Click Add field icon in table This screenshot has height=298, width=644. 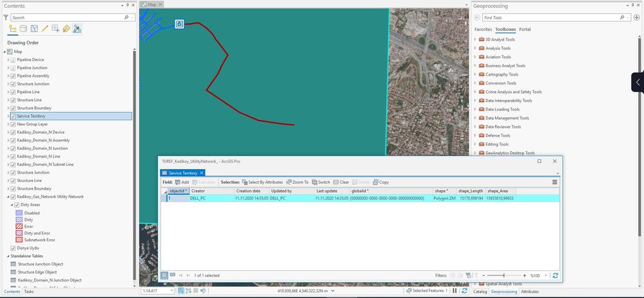pyautogui.click(x=182, y=182)
